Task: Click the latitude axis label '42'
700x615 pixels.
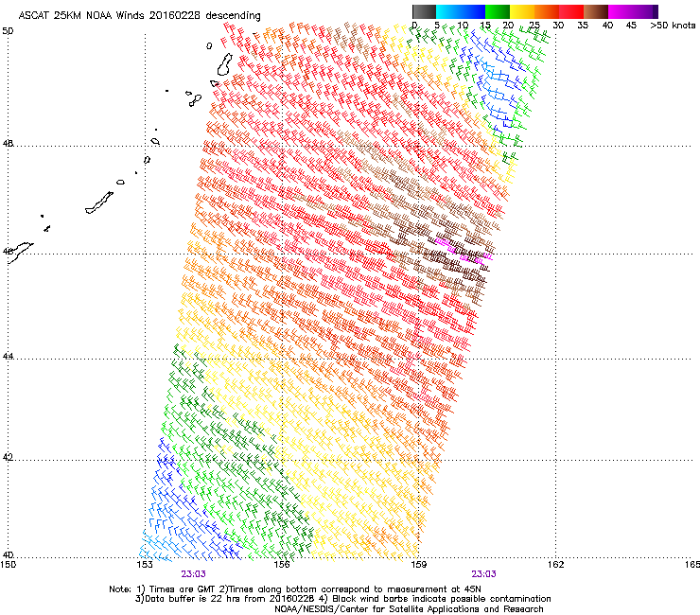Action: [8, 457]
